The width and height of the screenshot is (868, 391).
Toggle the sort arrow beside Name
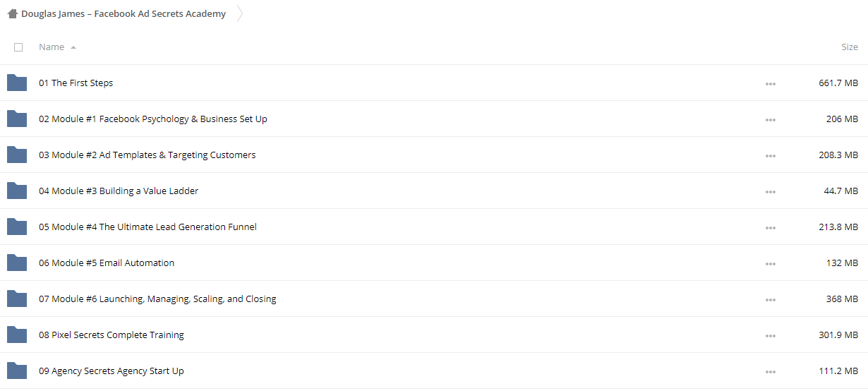click(73, 47)
